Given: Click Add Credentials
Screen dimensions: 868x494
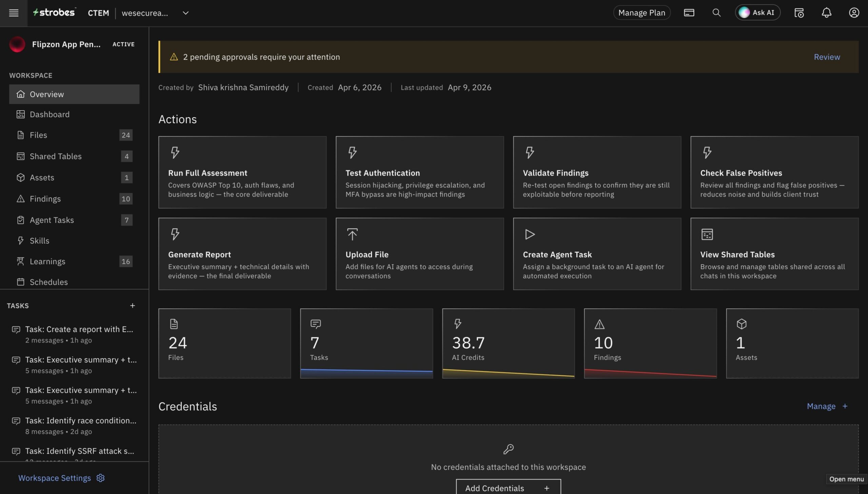Looking at the screenshot, I should (x=508, y=488).
